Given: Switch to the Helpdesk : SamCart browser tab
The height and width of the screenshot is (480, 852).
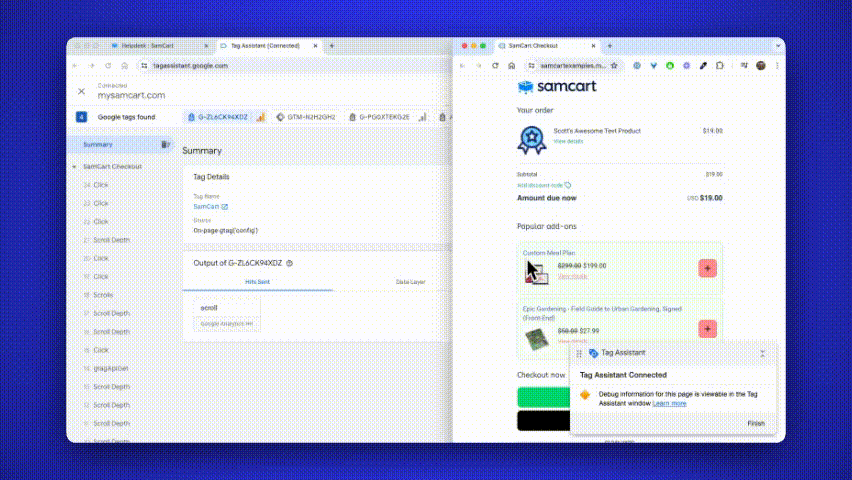Looking at the screenshot, I should pos(159,46).
